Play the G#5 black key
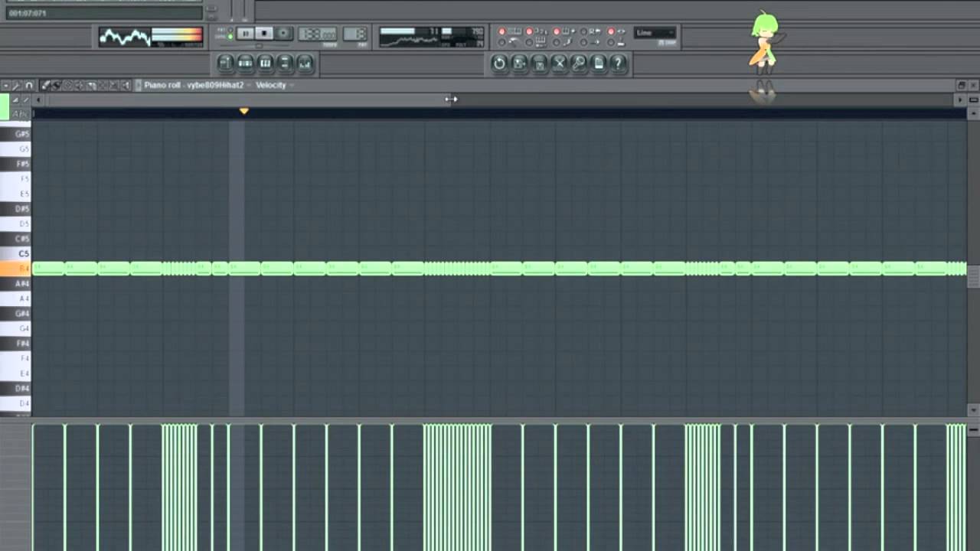Image resolution: width=980 pixels, height=551 pixels. coord(15,134)
